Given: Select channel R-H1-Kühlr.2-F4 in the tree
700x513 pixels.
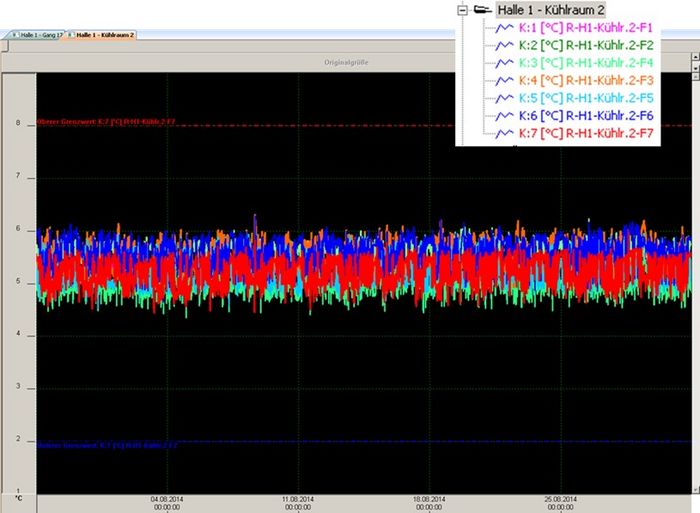Looking at the screenshot, I should click(586, 63).
